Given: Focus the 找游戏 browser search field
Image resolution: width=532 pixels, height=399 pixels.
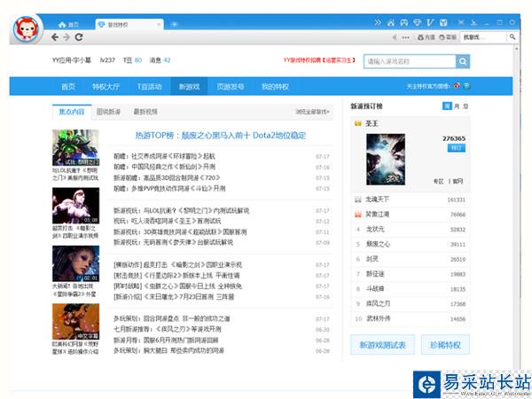Looking at the screenshot, I should tap(484, 37).
